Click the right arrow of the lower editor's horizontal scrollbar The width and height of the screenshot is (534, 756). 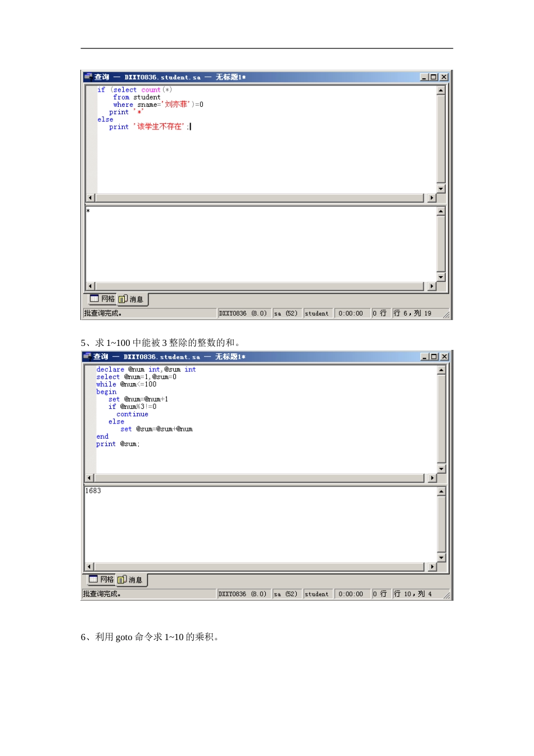[x=432, y=478]
